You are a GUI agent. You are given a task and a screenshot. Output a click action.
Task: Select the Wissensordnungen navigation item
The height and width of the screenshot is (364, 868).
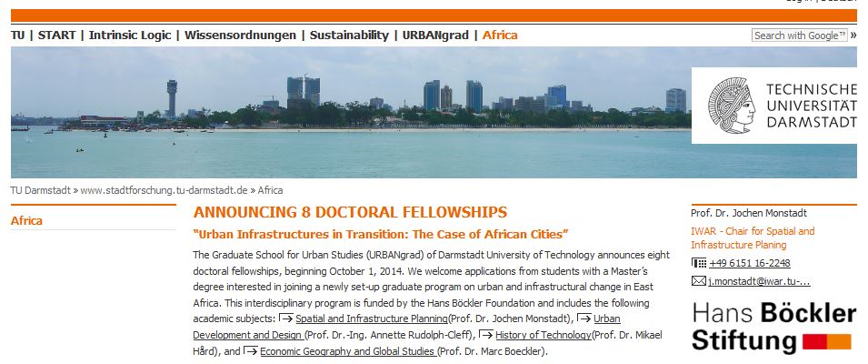point(240,35)
